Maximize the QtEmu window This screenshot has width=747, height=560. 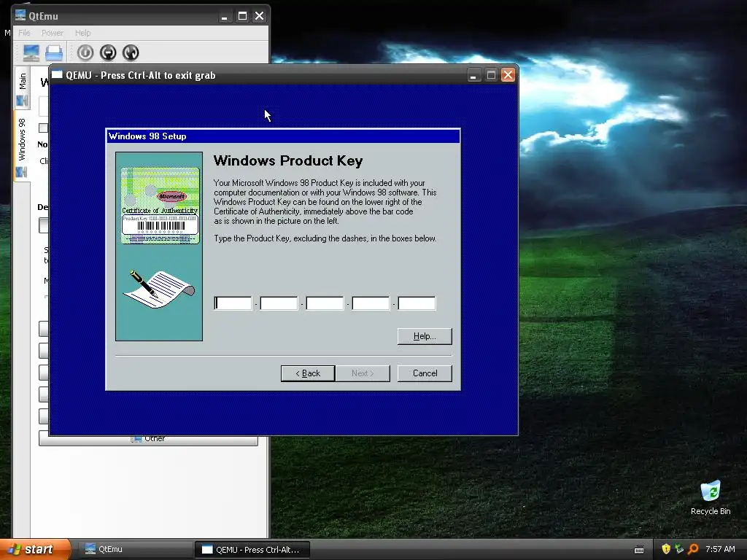[242, 17]
